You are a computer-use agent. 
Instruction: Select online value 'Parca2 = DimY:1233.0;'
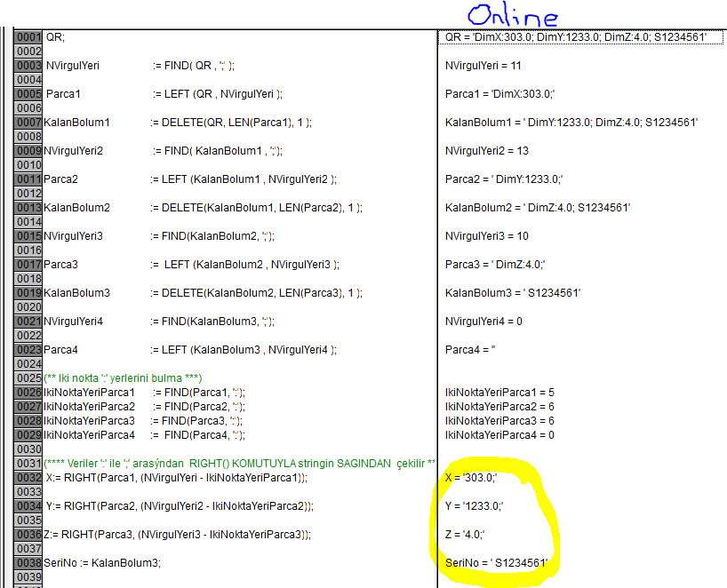tap(504, 179)
